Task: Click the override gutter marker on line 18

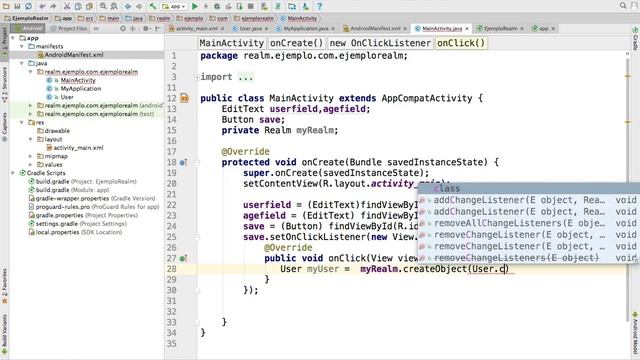Action: [x=183, y=162]
